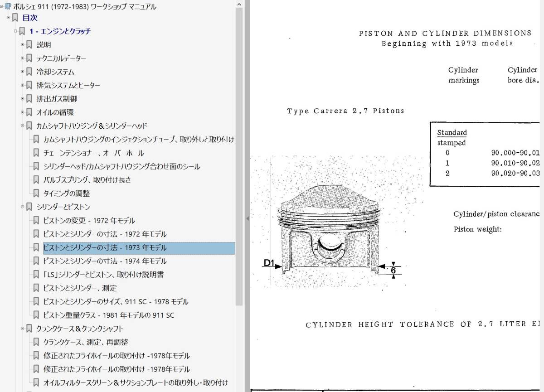The image size is (544, 392).
Task: Click the CYLINDER HEIGHT TOLERANCE heading
Action: coord(423,324)
